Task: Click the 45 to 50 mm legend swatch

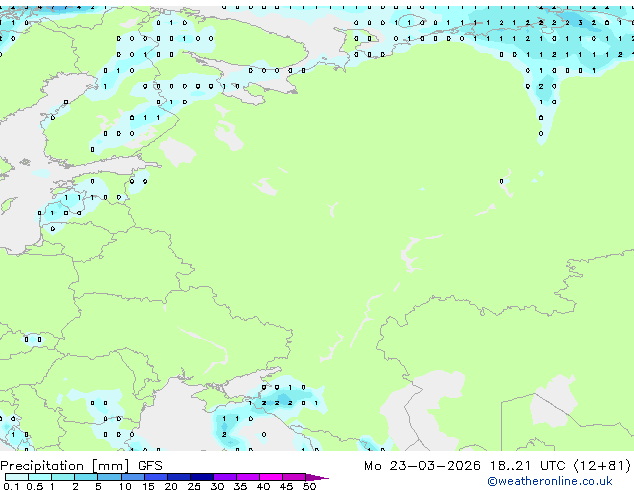Action: (294, 477)
